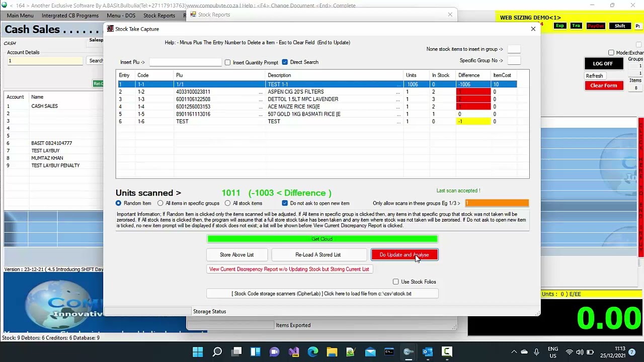Open Camtasia recorder taskbar icon

[x=447, y=351]
